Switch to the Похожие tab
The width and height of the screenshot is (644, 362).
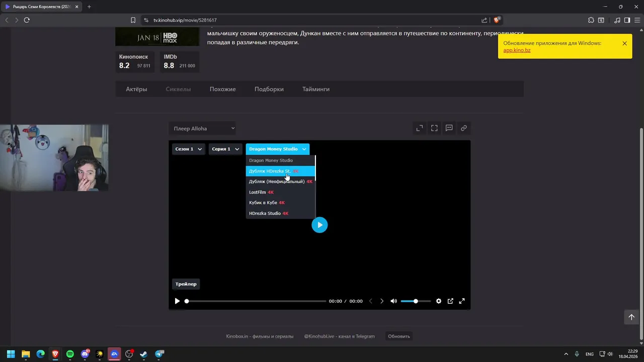(x=222, y=89)
